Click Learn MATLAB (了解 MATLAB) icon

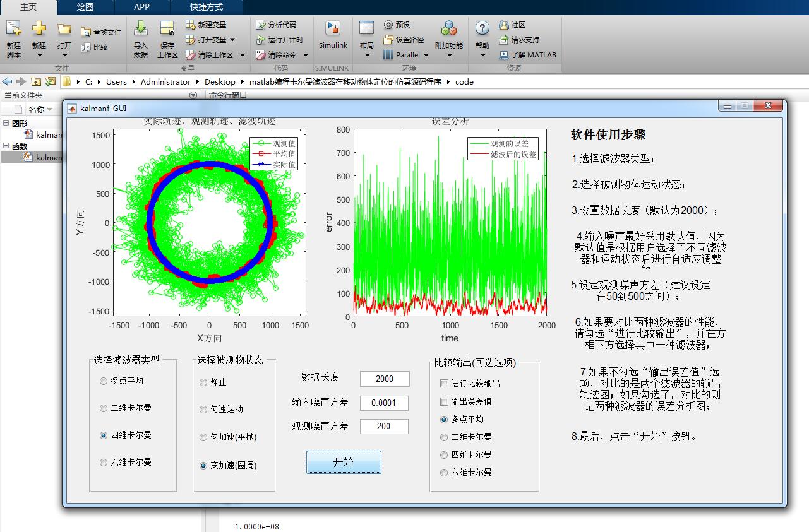point(504,55)
